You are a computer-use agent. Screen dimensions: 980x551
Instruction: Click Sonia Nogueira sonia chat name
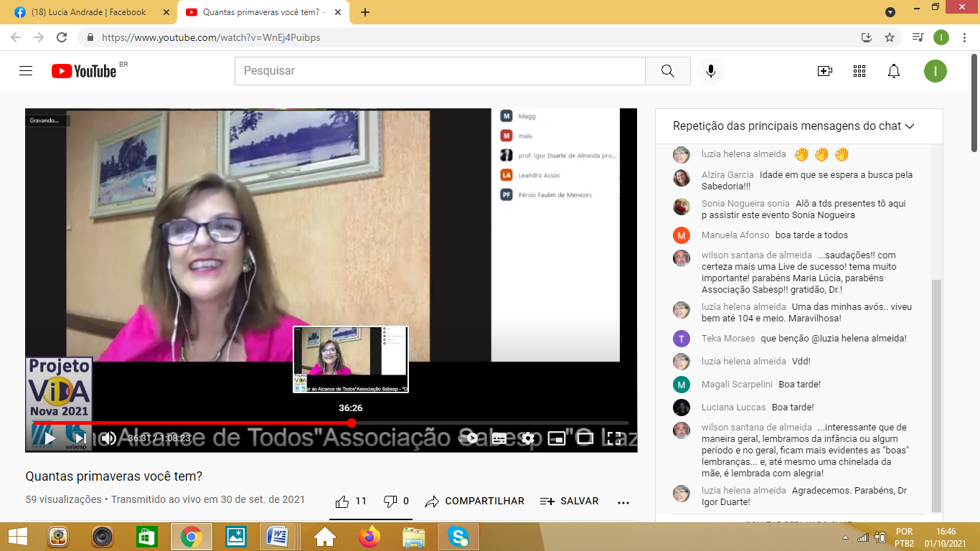(745, 204)
